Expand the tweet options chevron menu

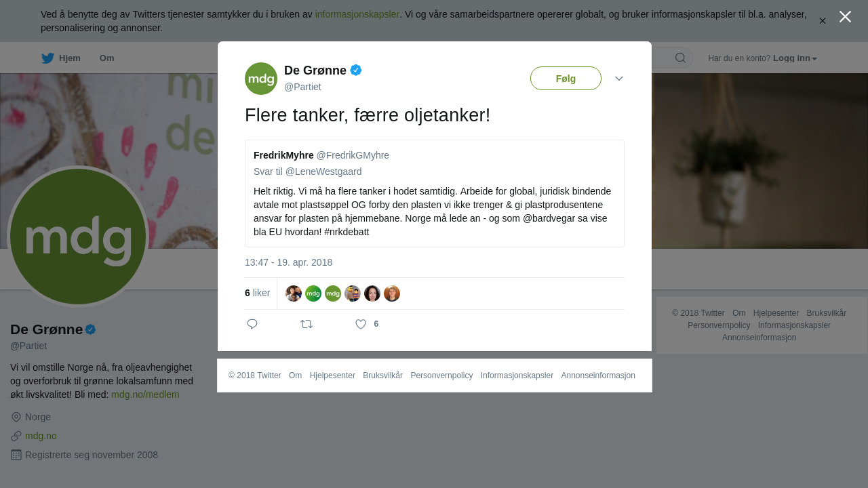point(619,79)
